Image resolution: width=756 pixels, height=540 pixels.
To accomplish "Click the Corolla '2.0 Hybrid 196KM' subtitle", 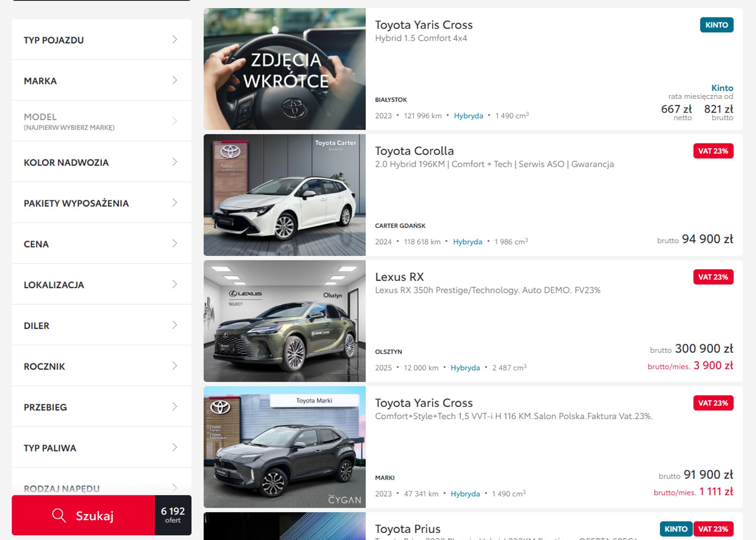I will click(495, 164).
